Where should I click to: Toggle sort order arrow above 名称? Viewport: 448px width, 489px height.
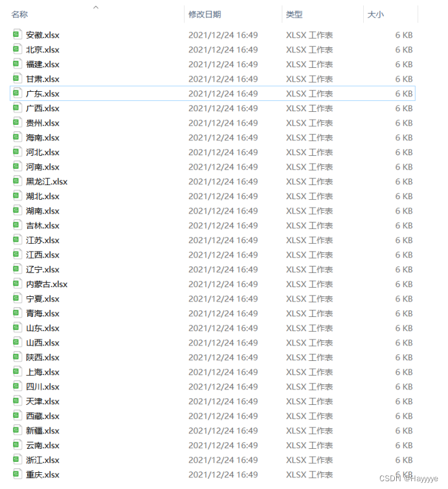tap(96, 7)
